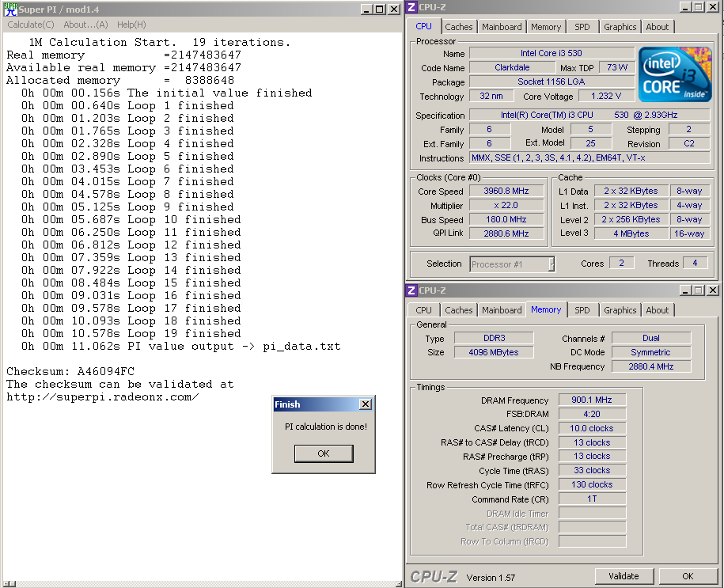Minimize the lower CPU-Z Memory window
The image size is (724, 588).
point(685,290)
